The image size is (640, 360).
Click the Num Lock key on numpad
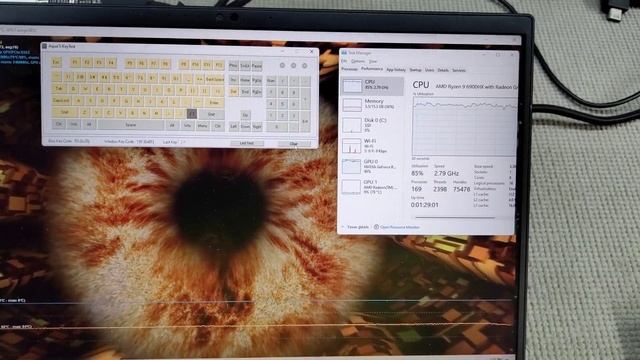point(271,80)
